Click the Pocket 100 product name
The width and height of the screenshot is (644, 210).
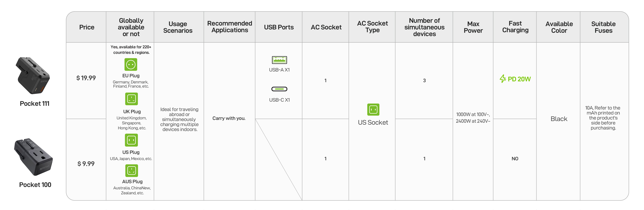pos(35,185)
